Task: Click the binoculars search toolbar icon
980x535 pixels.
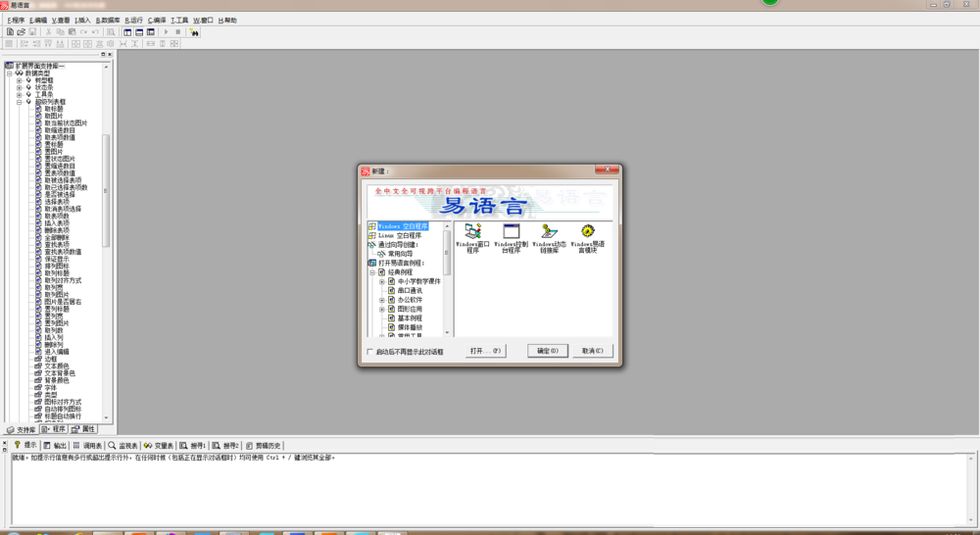Action: pyautogui.click(x=195, y=32)
